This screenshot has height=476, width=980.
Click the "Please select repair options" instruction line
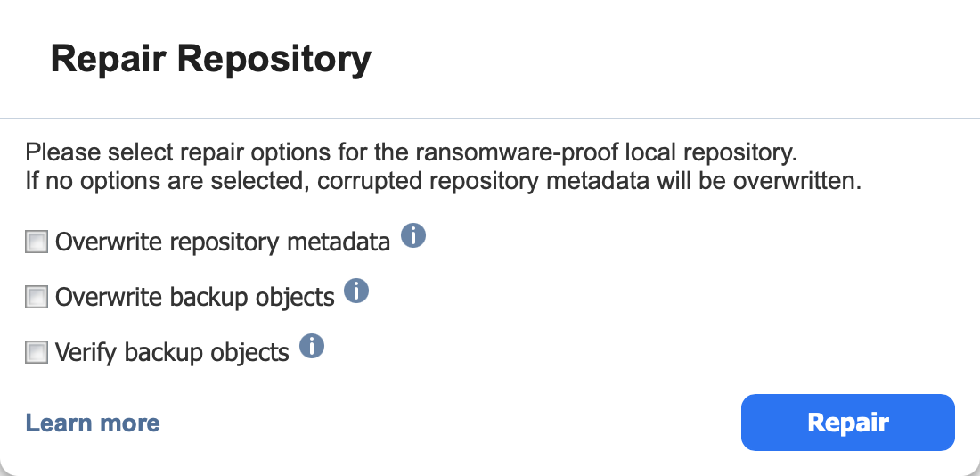tap(408, 152)
